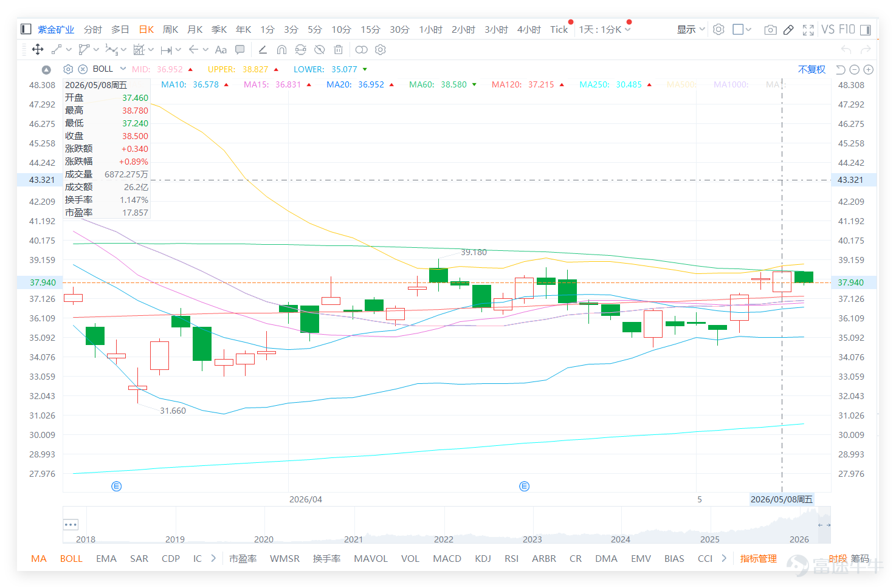
Task: Select the MACD indicator tab
Action: 447,558
